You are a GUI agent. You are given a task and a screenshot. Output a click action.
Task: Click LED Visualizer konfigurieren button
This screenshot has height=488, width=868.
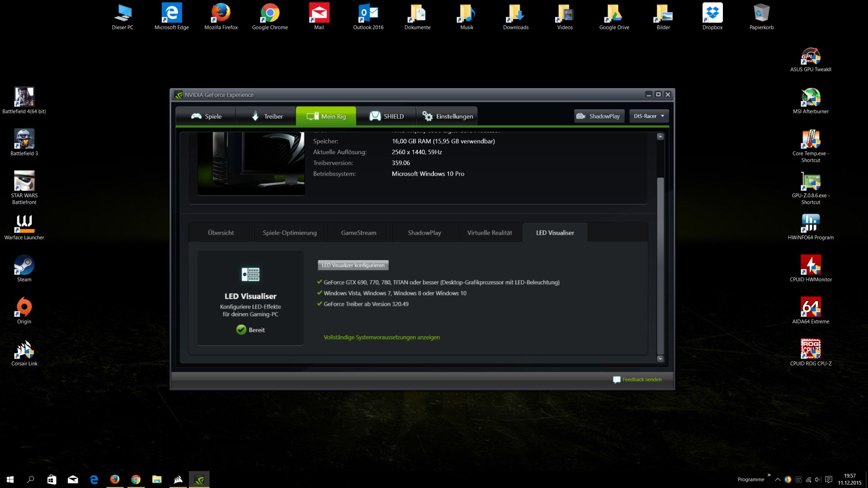pyautogui.click(x=353, y=265)
